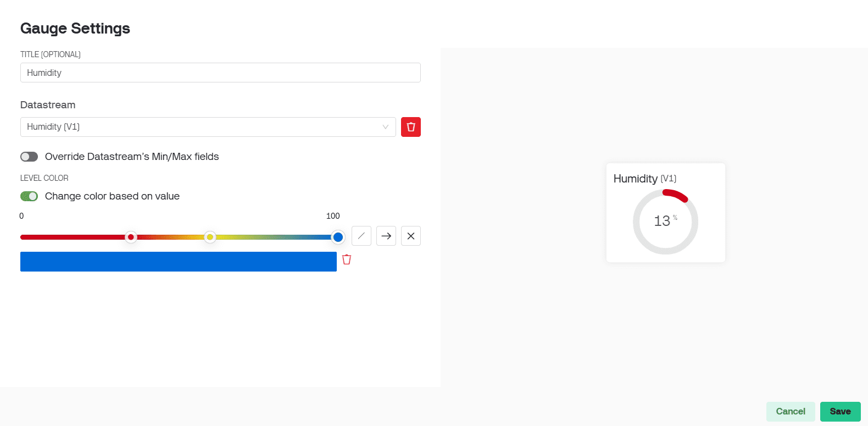868x426 pixels.
Task: Click the X icon next to color slider
Action: [x=410, y=236]
